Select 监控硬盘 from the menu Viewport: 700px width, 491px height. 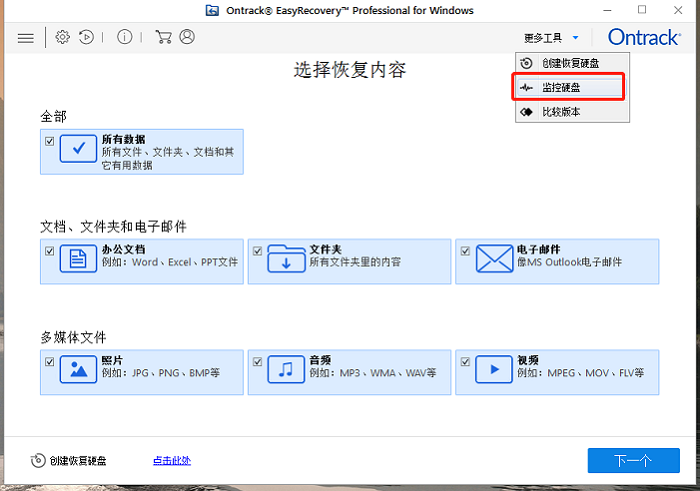point(570,87)
